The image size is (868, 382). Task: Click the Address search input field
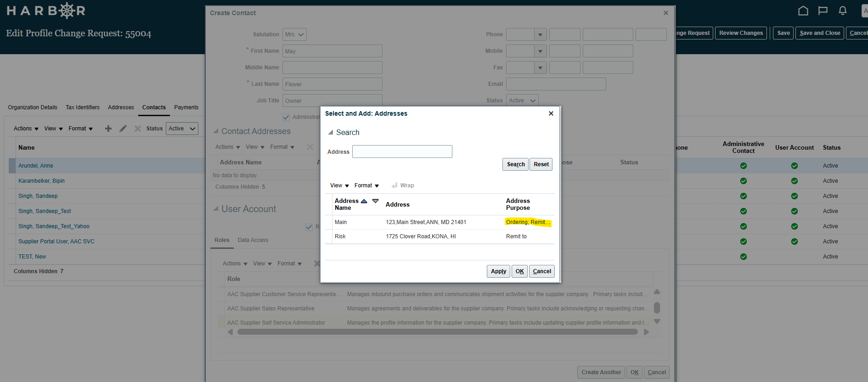click(402, 152)
